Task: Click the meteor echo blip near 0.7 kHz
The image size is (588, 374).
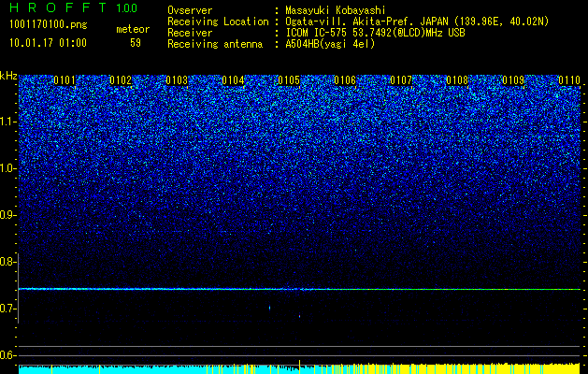Action: [269, 308]
